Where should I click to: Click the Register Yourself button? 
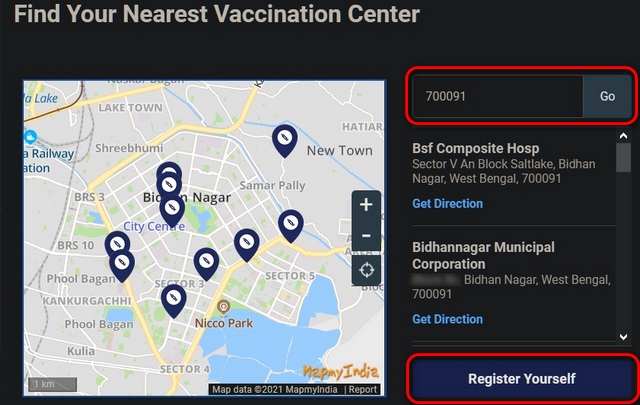click(x=522, y=378)
